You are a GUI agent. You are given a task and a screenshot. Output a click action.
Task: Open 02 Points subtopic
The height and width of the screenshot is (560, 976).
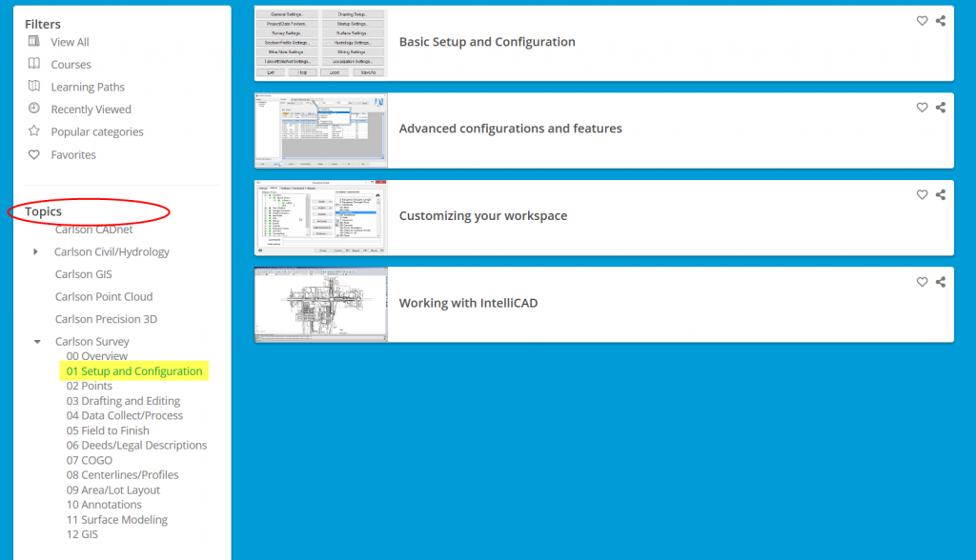(90, 386)
